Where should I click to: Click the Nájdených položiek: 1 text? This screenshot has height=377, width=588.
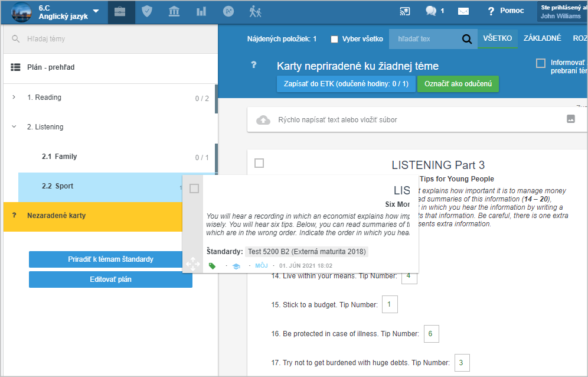(282, 38)
